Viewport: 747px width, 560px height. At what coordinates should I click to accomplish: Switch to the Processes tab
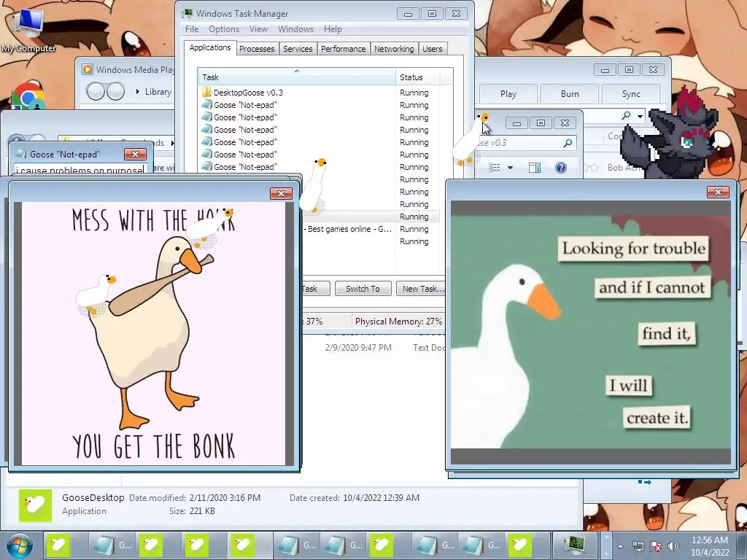257,49
